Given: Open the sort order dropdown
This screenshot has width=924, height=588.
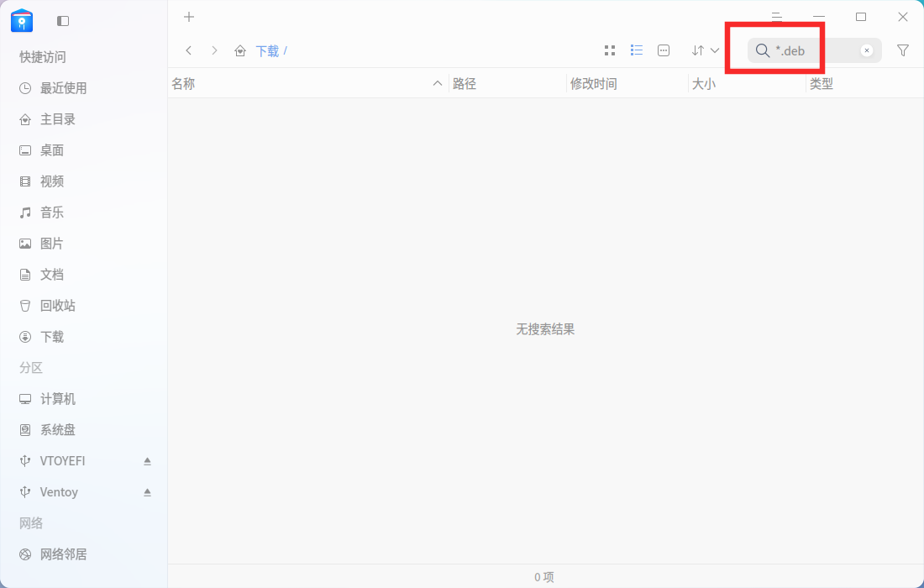Looking at the screenshot, I should click(x=706, y=50).
